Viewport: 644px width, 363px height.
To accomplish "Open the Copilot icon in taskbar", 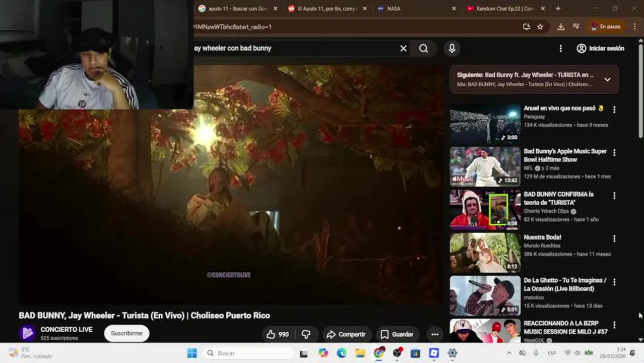I will pos(324,353).
